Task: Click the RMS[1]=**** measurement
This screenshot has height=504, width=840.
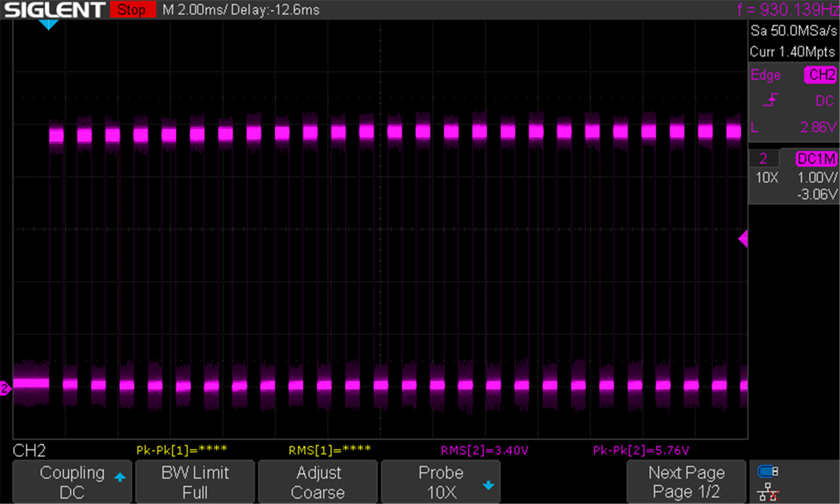Action: coord(330,450)
